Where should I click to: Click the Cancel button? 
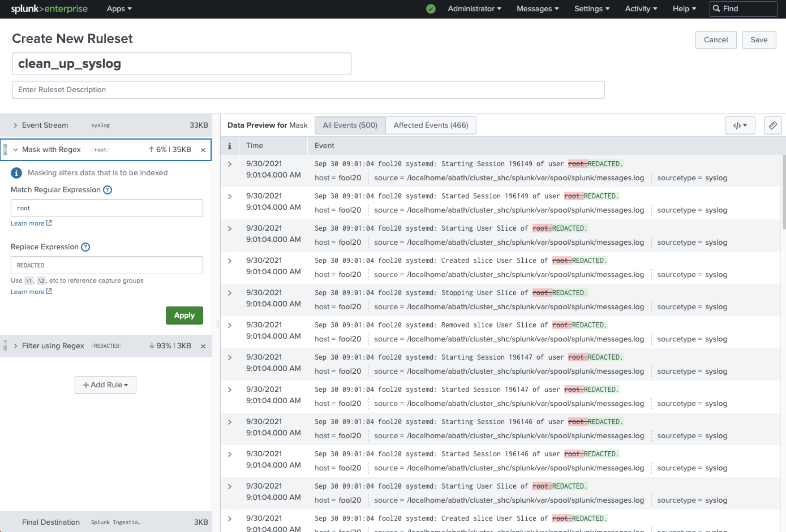[716, 40]
